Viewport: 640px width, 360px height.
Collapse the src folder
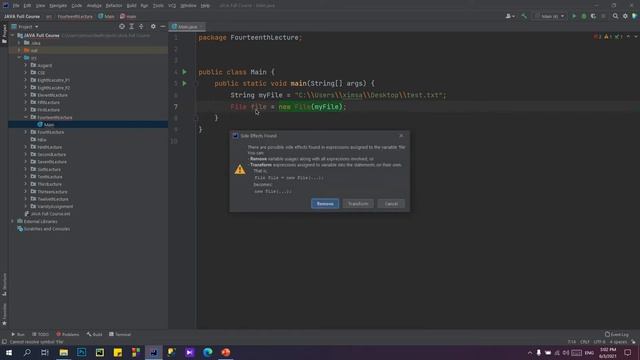click(x=19, y=58)
